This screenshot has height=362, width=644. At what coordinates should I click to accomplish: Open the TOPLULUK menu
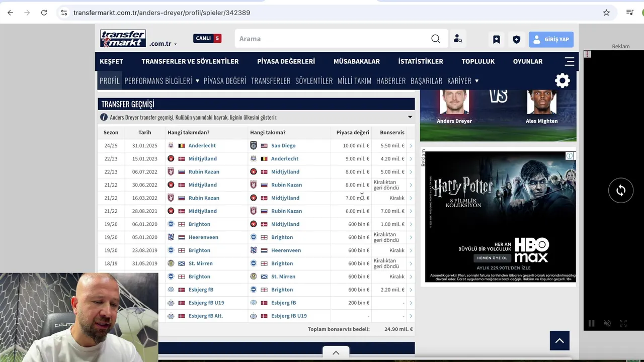[478, 61]
